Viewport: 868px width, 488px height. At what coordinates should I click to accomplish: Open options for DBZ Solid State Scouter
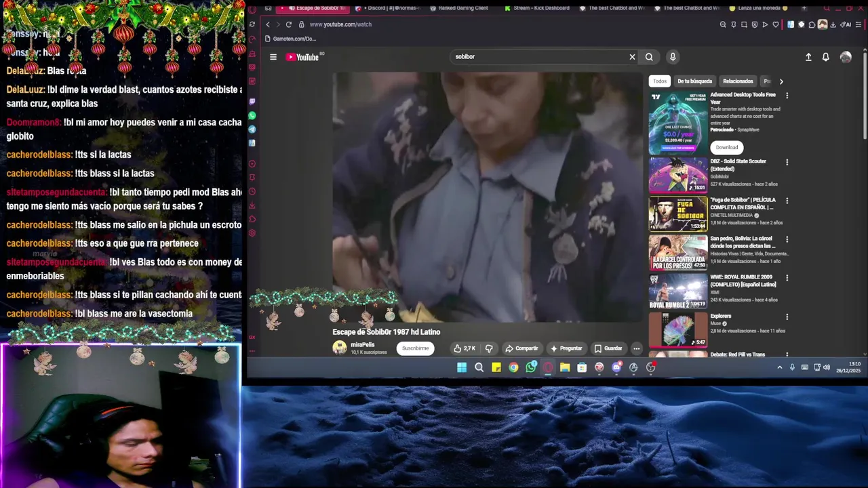pyautogui.click(x=787, y=162)
